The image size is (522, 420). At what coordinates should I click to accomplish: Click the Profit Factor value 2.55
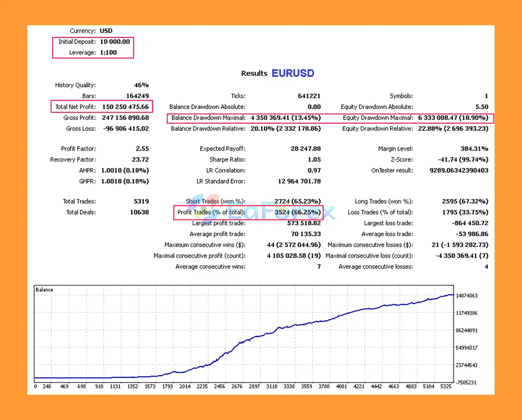142,149
